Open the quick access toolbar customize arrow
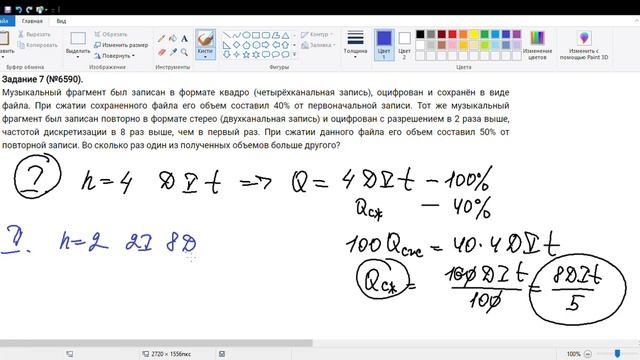Image resolution: width=640 pixels, height=360 pixels. (52, 9)
